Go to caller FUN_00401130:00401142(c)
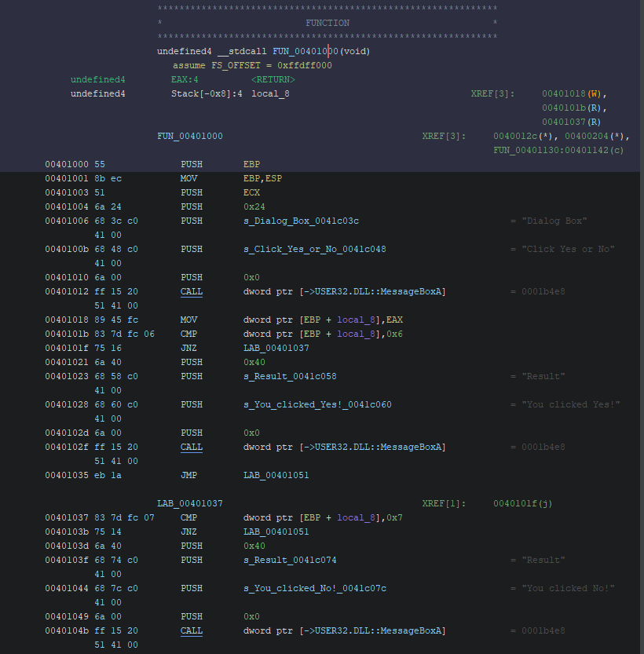 click(x=558, y=150)
